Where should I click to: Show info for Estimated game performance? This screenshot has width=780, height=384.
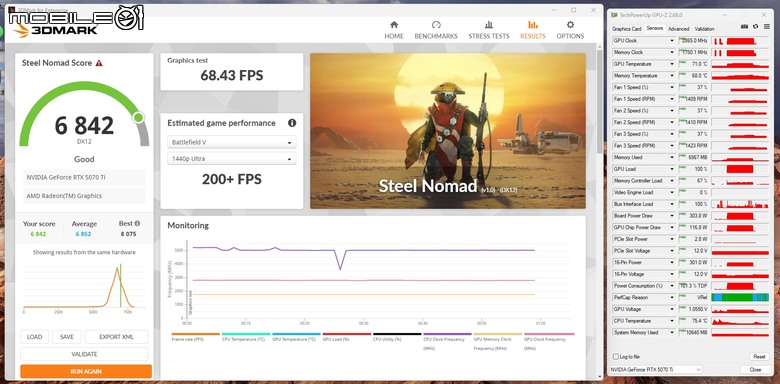coord(292,123)
